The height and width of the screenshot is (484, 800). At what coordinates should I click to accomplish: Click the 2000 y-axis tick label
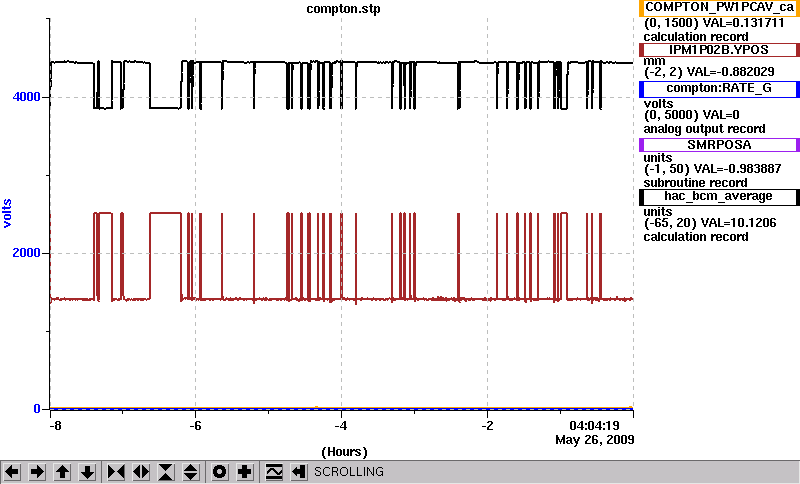pos(27,253)
